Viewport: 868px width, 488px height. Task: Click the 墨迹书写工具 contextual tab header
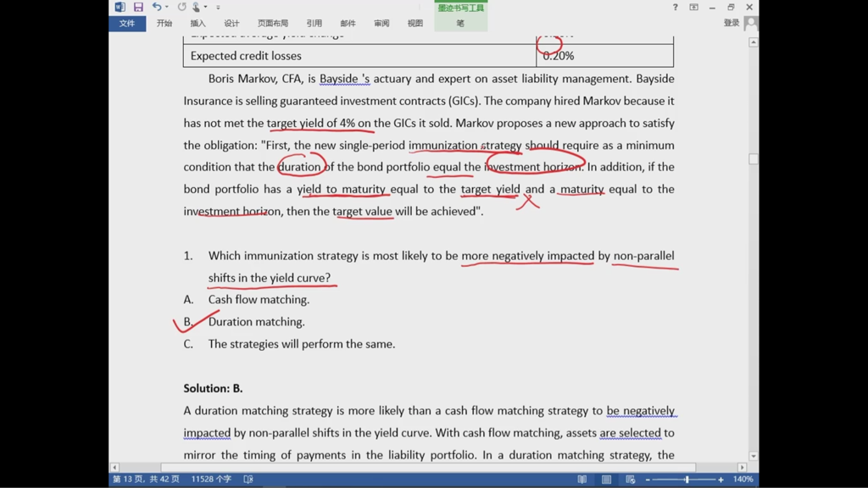[x=460, y=8]
